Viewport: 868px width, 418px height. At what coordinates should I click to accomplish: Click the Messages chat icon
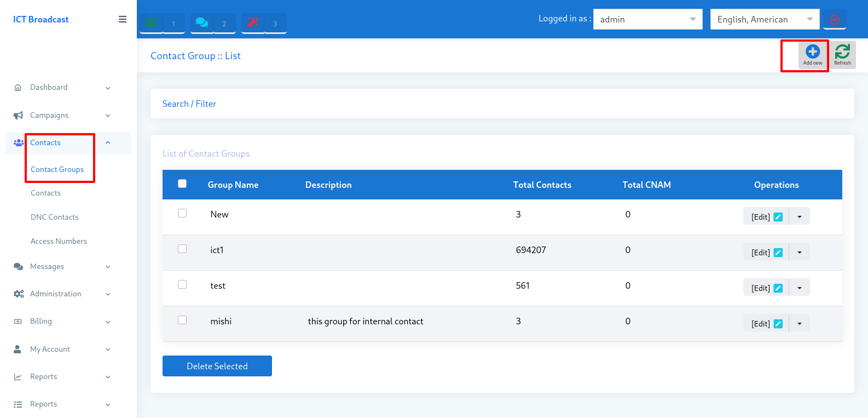[18, 266]
